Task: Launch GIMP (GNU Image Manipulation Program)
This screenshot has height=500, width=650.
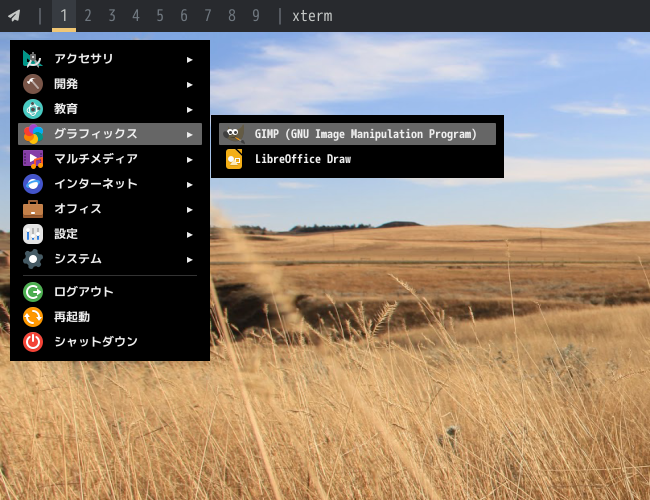Action: coord(357,134)
